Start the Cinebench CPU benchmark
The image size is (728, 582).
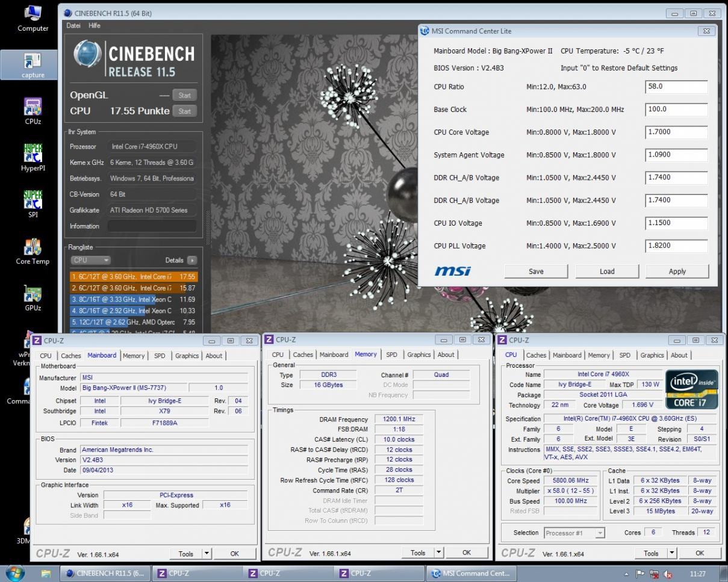pyautogui.click(x=184, y=111)
